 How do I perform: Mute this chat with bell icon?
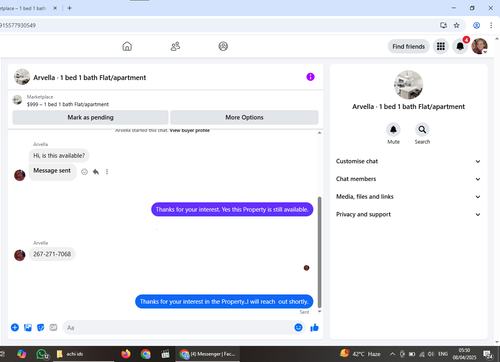[x=393, y=130]
